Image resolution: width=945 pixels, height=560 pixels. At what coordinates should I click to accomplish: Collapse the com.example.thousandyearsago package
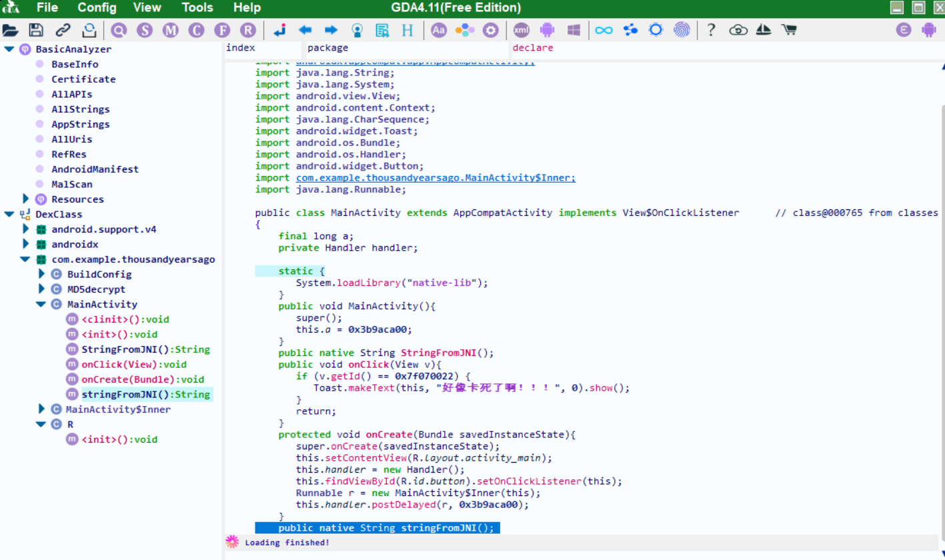25,259
